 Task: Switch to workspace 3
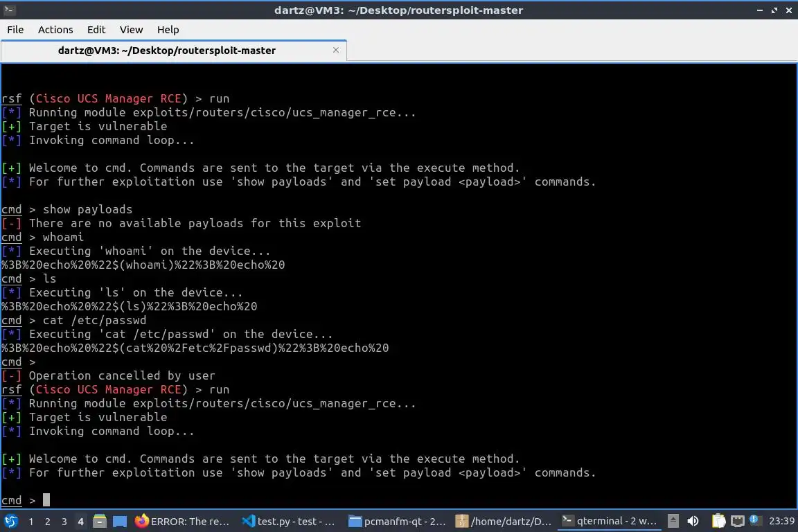tap(64, 522)
